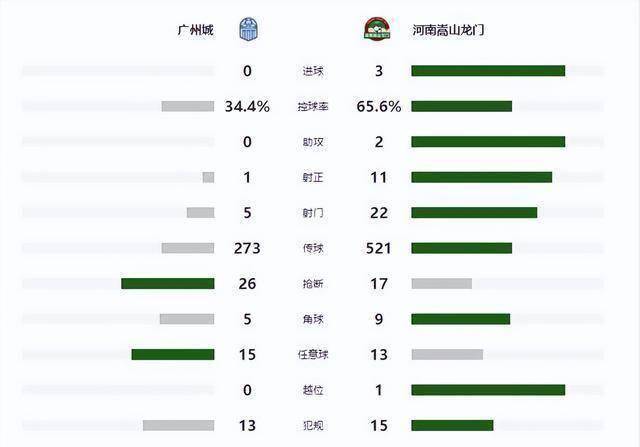The image size is (640, 447).
Task: Click Henan's 521 passes value
Action: click(x=378, y=248)
